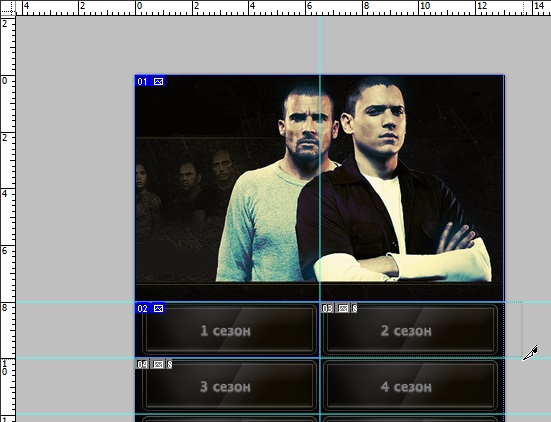Select slice 04 number badge
Viewport: 551px width, 422px height.
pyautogui.click(x=142, y=364)
